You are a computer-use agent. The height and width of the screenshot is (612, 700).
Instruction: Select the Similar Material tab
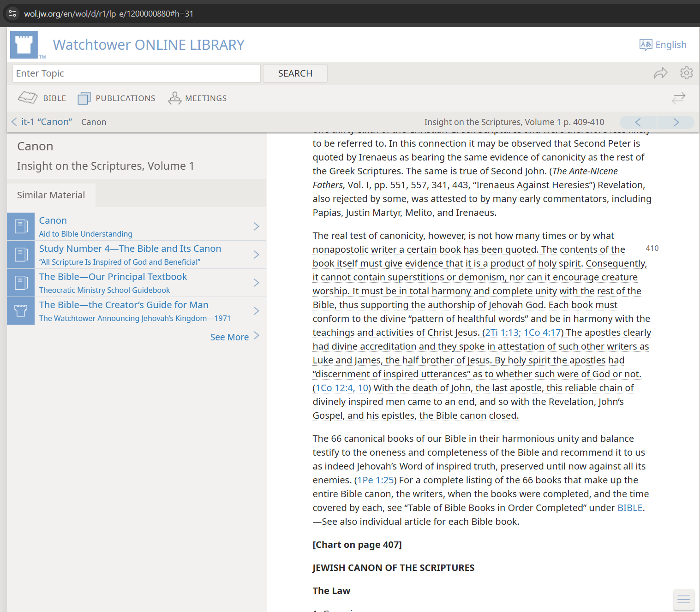tap(51, 195)
